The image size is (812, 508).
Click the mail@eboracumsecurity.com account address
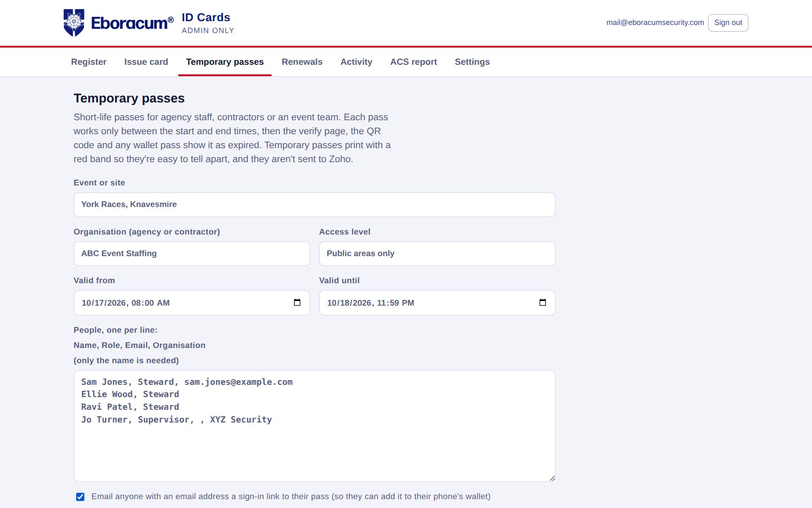(655, 22)
